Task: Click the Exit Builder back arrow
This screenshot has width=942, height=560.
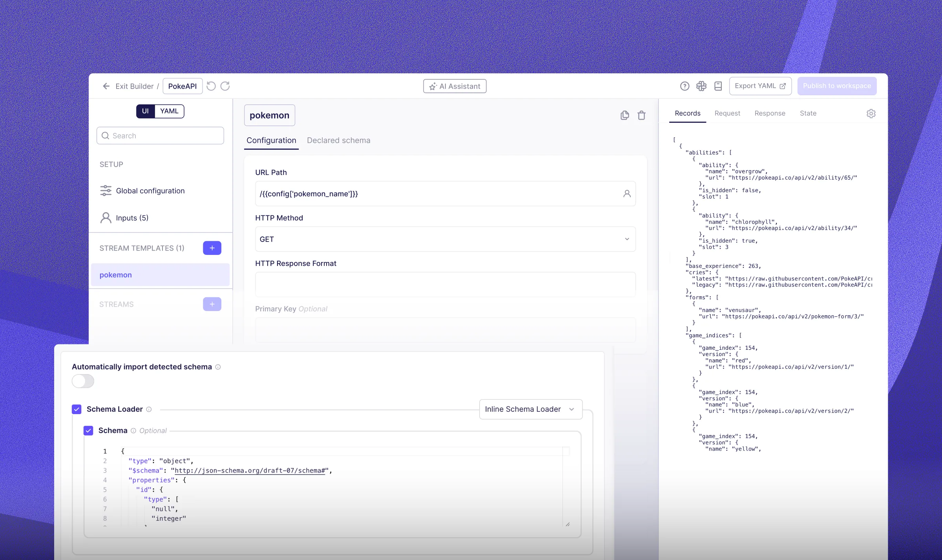Action: pyautogui.click(x=106, y=86)
